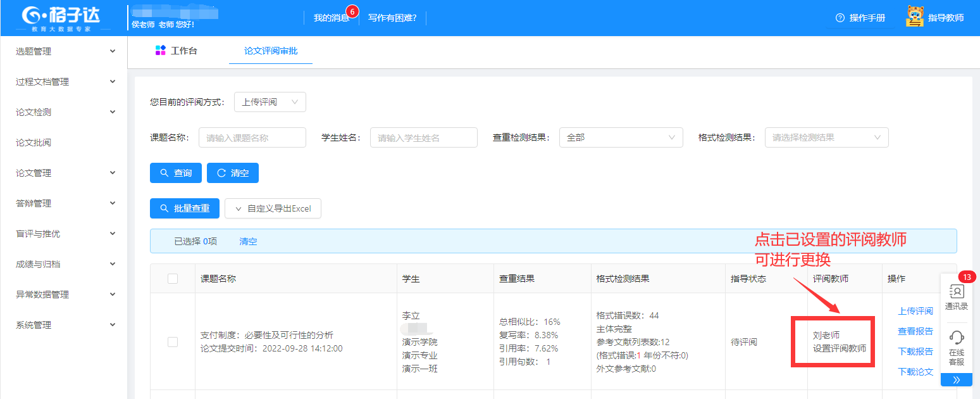The width and height of the screenshot is (980, 399).
Task: Toggle the select-all checkbox in table header
Action: coord(173,279)
